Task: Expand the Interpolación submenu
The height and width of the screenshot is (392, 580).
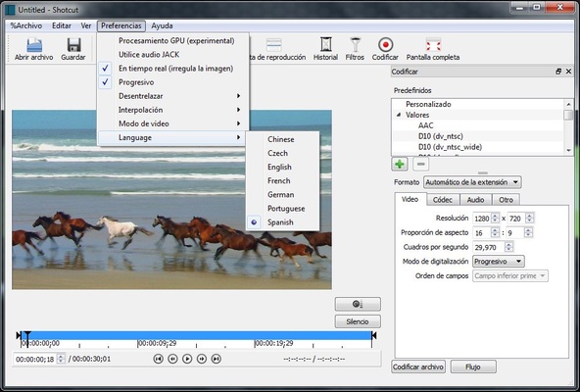Action: [172, 110]
